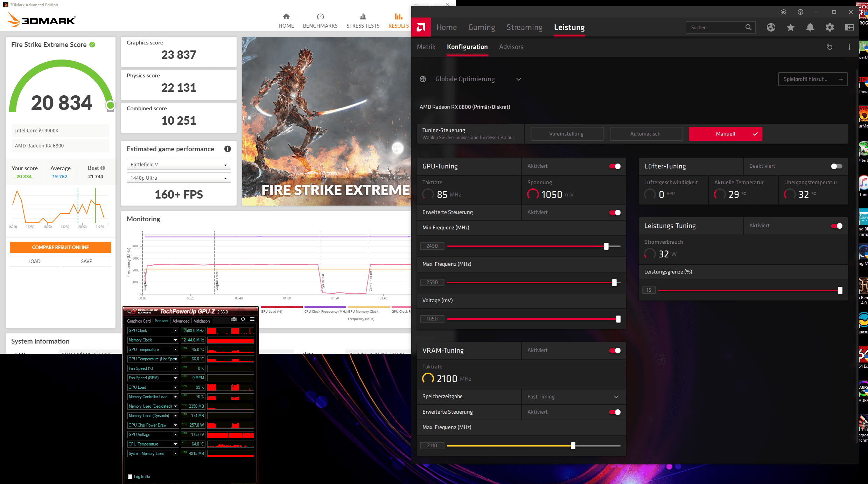Click COMPARE RESULT ONLINE button
868x484 pixels.
61,247
